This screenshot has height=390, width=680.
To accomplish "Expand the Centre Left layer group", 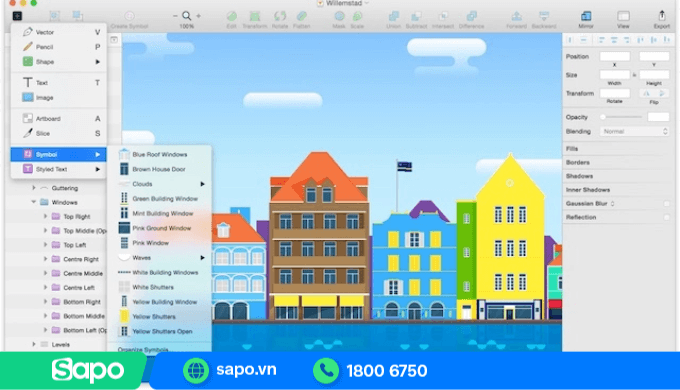I will coord(45,287).
